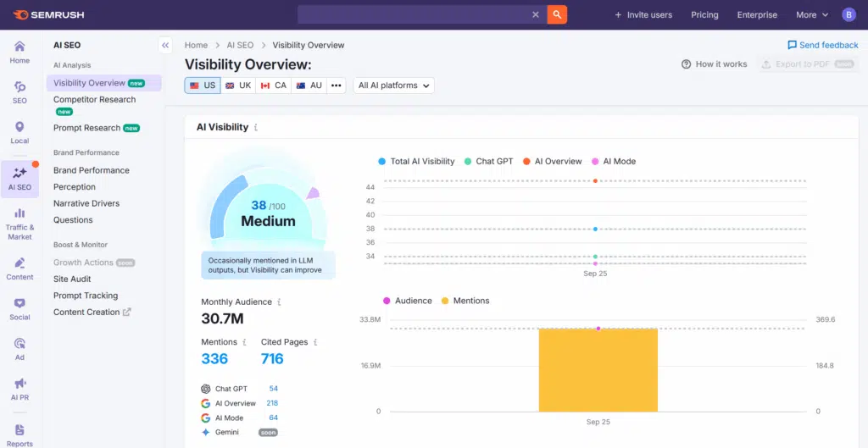Toggle Chat GPT legend series

coord(489,162)
